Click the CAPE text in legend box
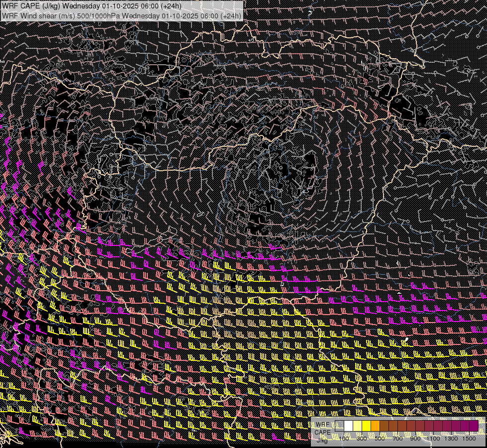The height and width of the screenshot is (448, 487). click(322, 433)
